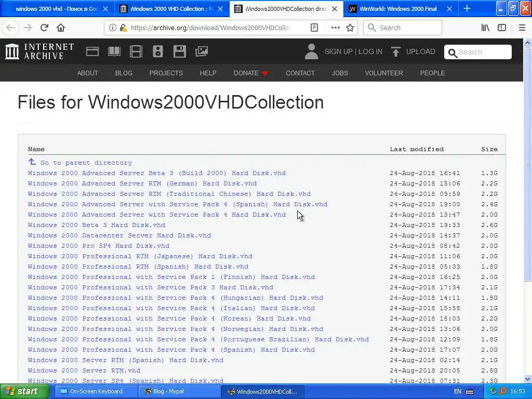Close the Windows2000VHDCollection directory tab

[335, 9]
